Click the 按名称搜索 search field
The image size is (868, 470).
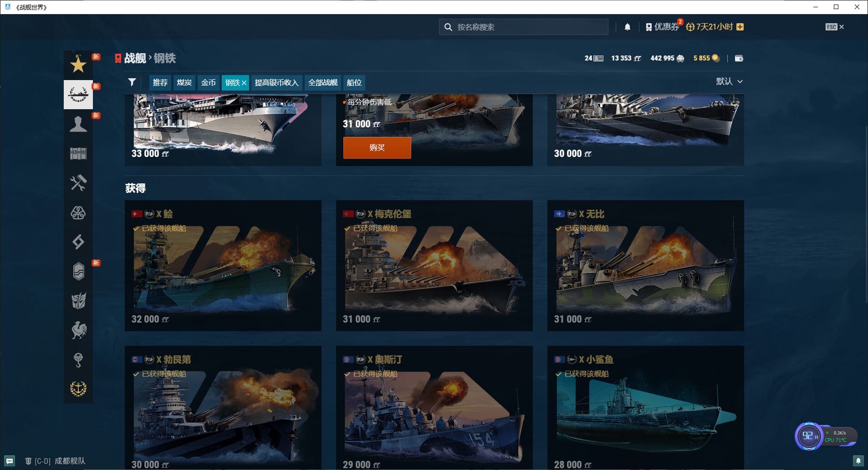tap(528, 27)
